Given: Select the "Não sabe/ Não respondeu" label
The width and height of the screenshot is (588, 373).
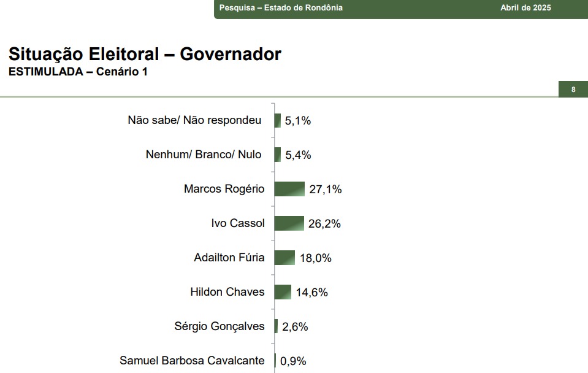Looking at the screenshot, I should click(194, 120).
